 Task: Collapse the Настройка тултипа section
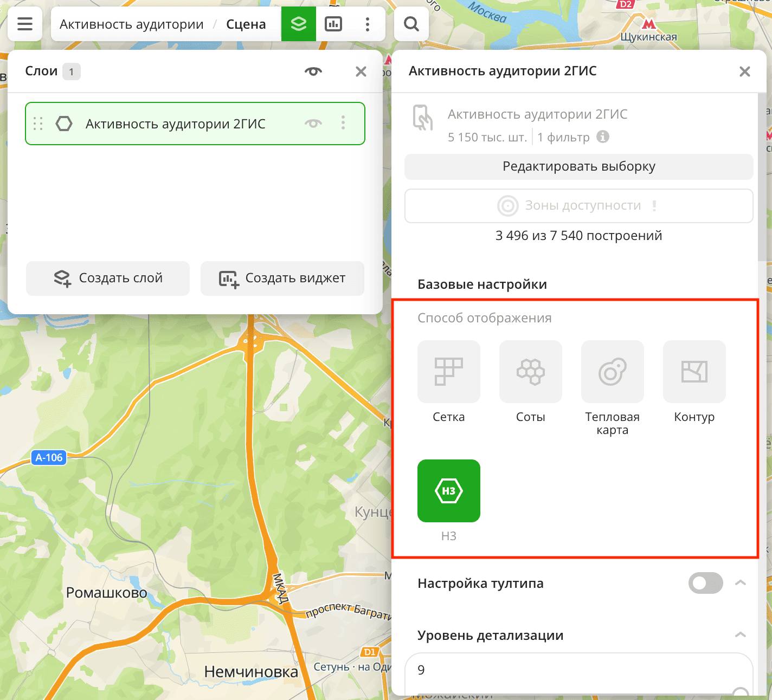[740, 583]
